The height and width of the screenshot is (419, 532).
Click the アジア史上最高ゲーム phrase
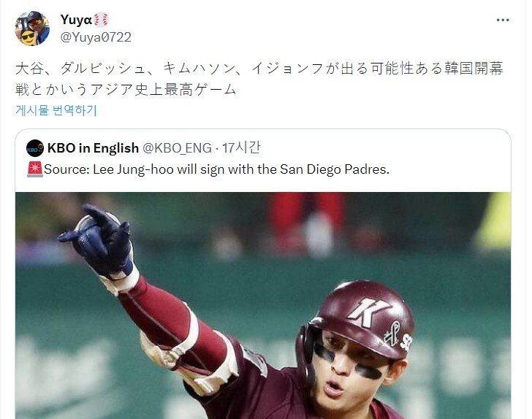pos(163,90)
